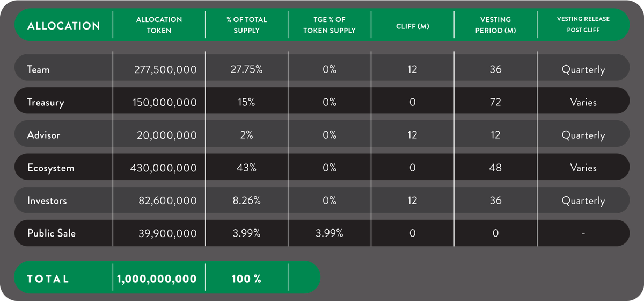Click the Treasury row label
644x301 pixels.
coord(45,102)
